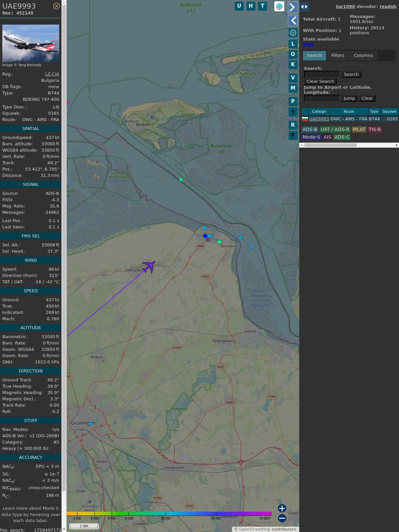
Task: Open the stats available here link
Action: 308,44
